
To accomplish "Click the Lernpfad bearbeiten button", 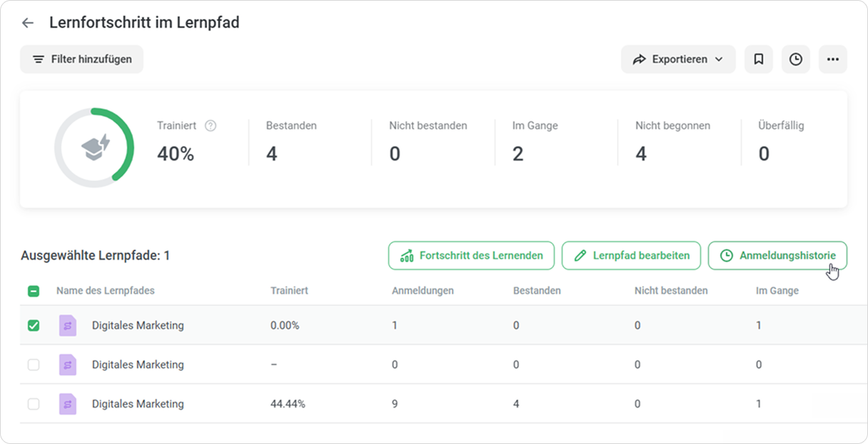I will point(631,256).
